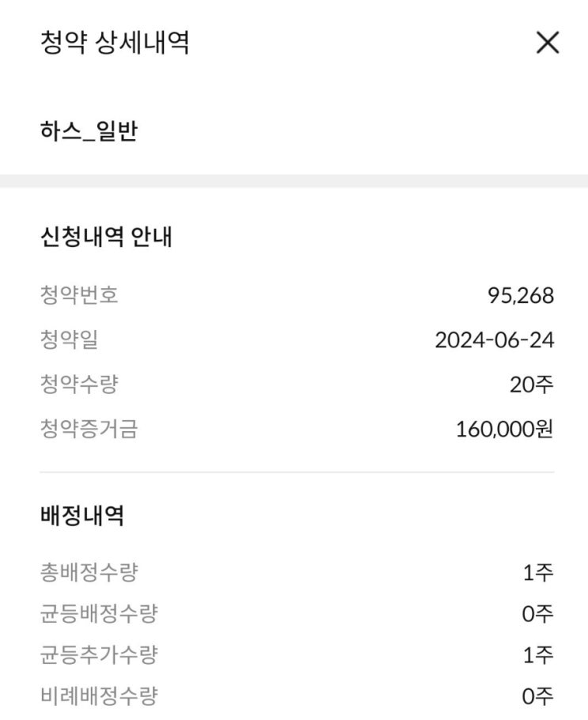Click the 청약증거금 label

pos(89,429)
